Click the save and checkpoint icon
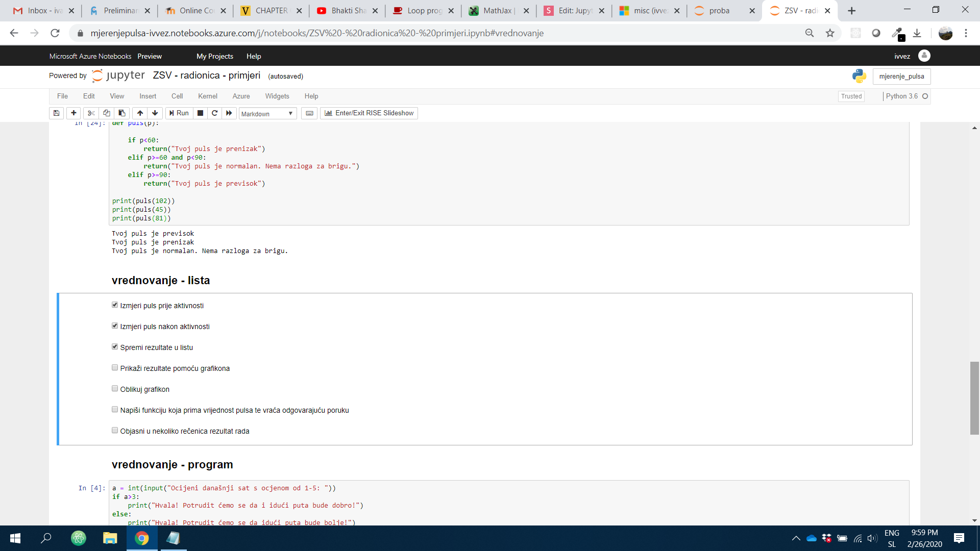Viewport: 980px width, 551px height. coord(57,113)
